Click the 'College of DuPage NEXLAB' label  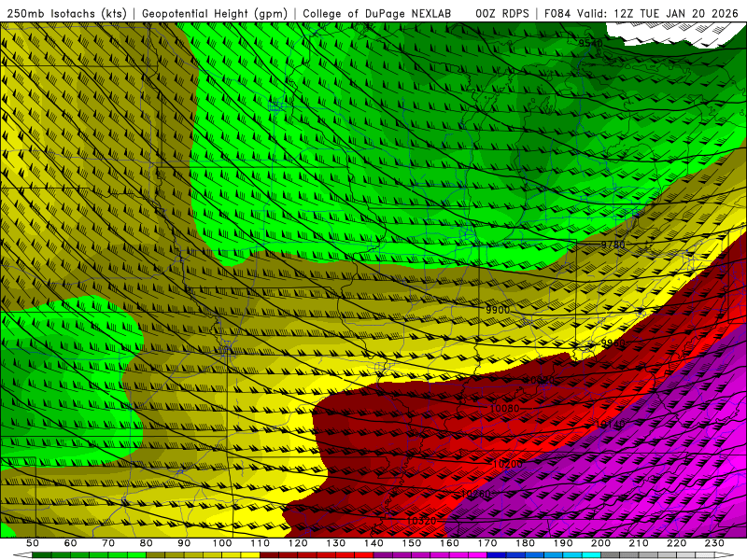[x=376, y=14]
